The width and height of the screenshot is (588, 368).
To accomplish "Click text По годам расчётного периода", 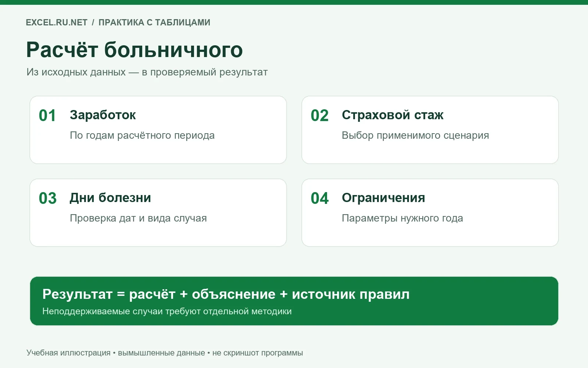I will coord(142,135).
